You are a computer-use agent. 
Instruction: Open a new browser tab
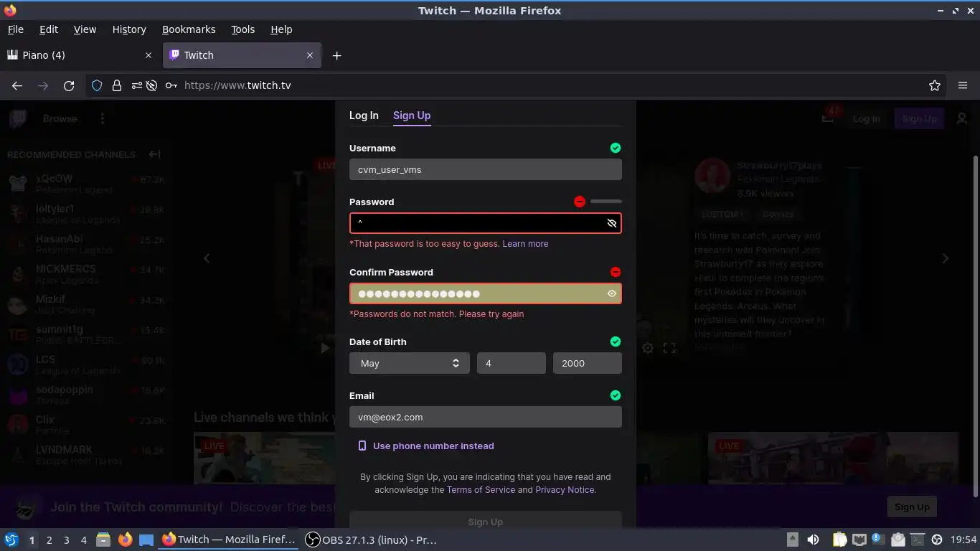tap(336, 55)
